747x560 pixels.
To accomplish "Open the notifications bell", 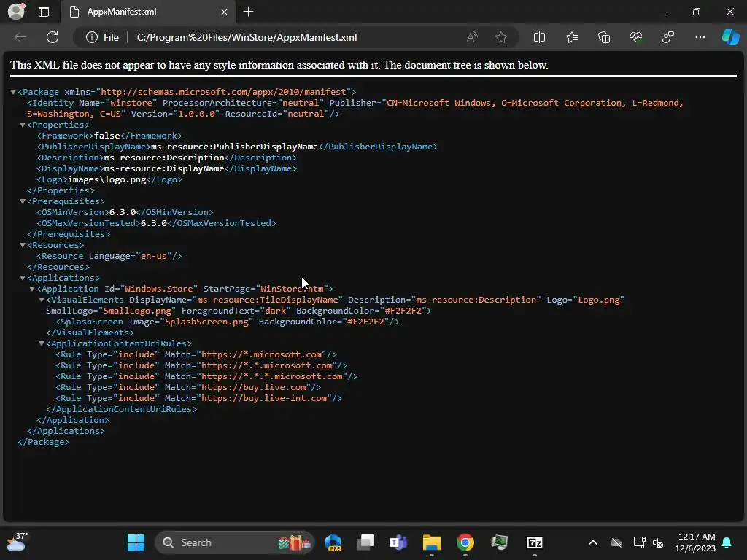I will [x=727, y=542].
